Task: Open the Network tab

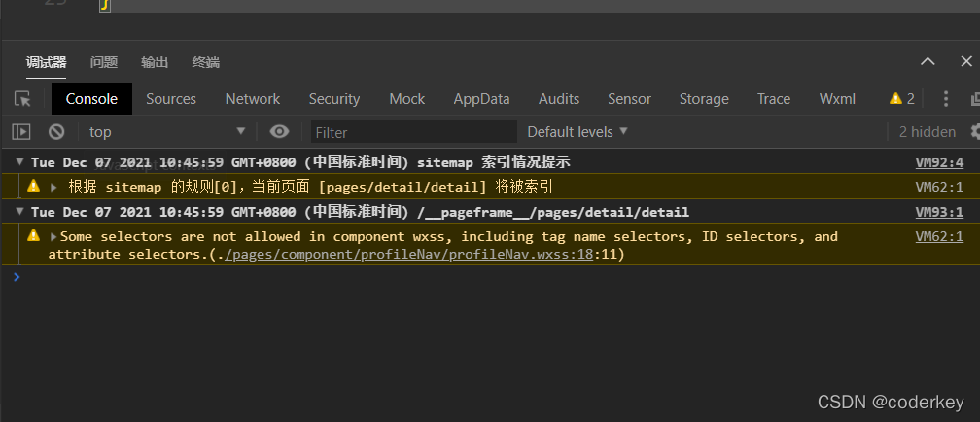Action: 253,99
